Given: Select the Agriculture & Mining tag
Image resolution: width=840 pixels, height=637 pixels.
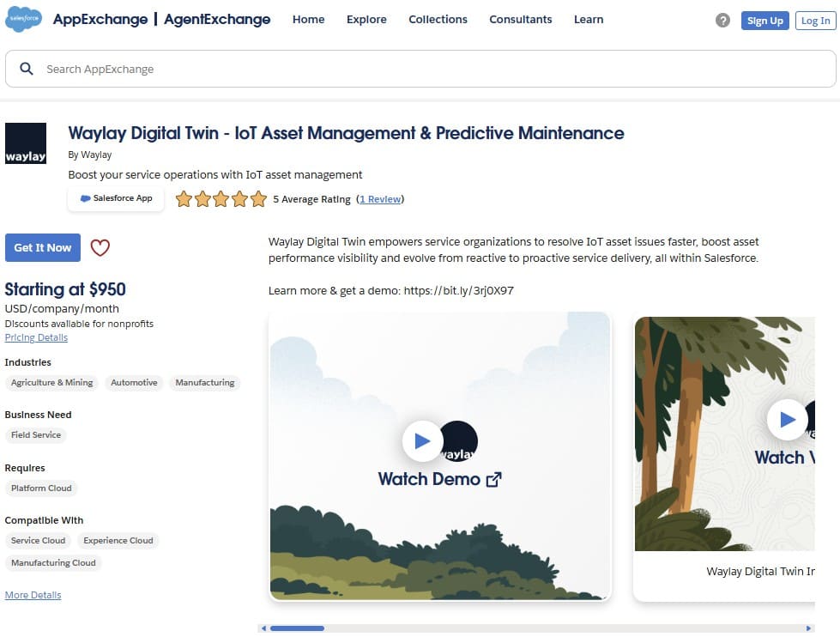Looking at the screenshot, I should coord(52,382).
